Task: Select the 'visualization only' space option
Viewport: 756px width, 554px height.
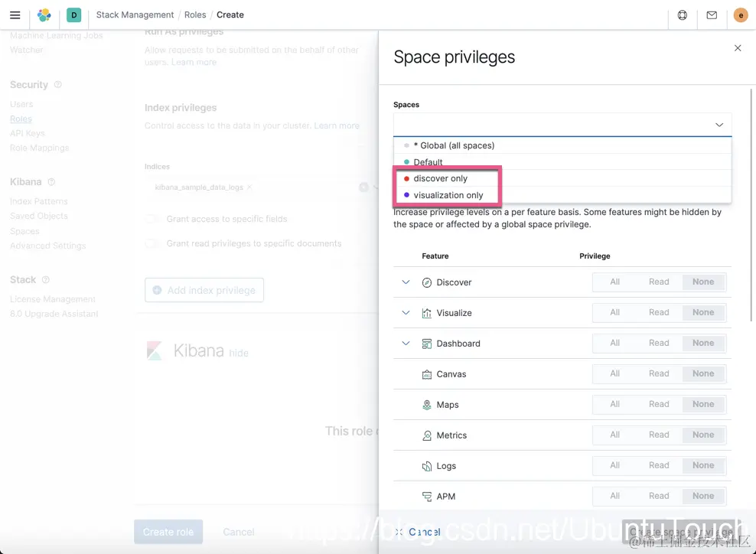Action: 562,195
